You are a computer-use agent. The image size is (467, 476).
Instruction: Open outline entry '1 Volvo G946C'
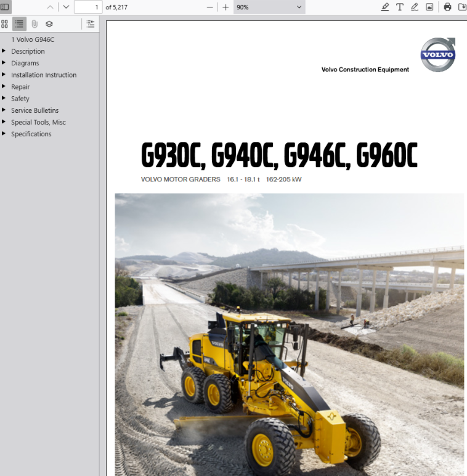tap(33, 39)
